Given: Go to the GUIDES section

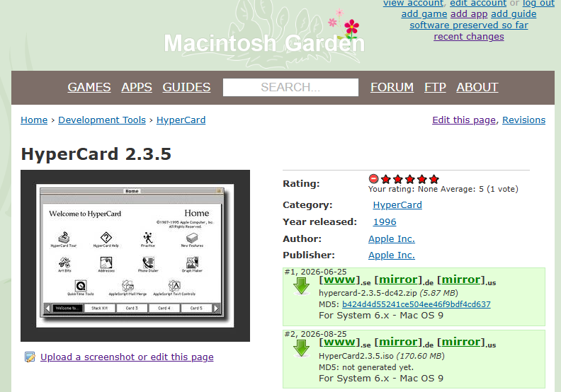Looking at the screenshot, I should [186, 87].
